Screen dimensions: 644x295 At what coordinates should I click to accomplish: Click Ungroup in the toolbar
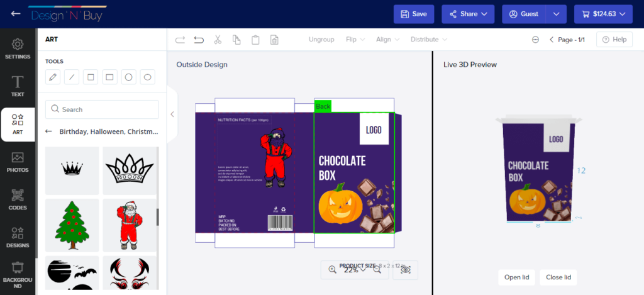321,40
